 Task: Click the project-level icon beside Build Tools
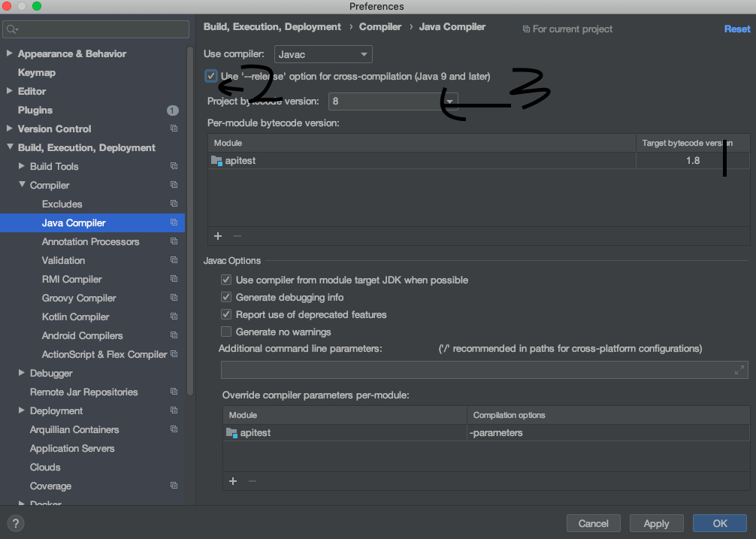(x=174, y=166)
